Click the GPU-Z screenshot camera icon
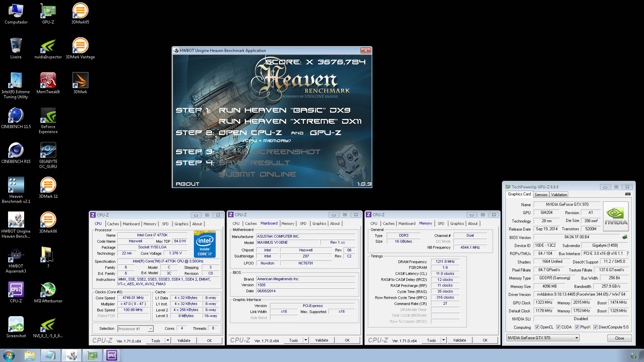Image resolution: width=644 pixels, height=362 pixels. point(628,194)
